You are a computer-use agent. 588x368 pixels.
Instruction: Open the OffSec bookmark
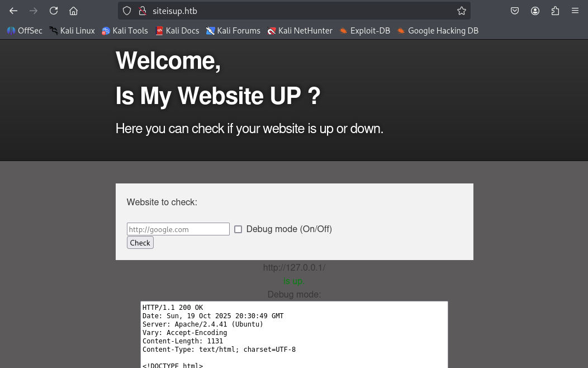point(25,31)
